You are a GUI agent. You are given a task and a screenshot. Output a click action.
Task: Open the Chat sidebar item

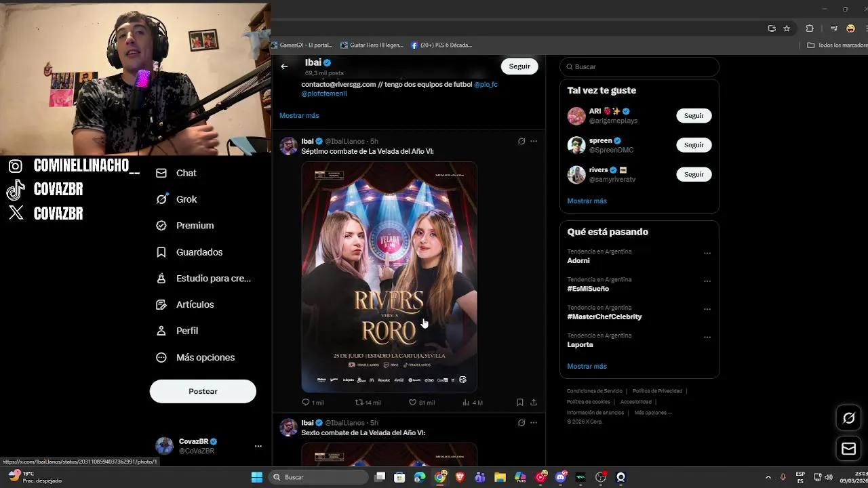tap(176, 173)
